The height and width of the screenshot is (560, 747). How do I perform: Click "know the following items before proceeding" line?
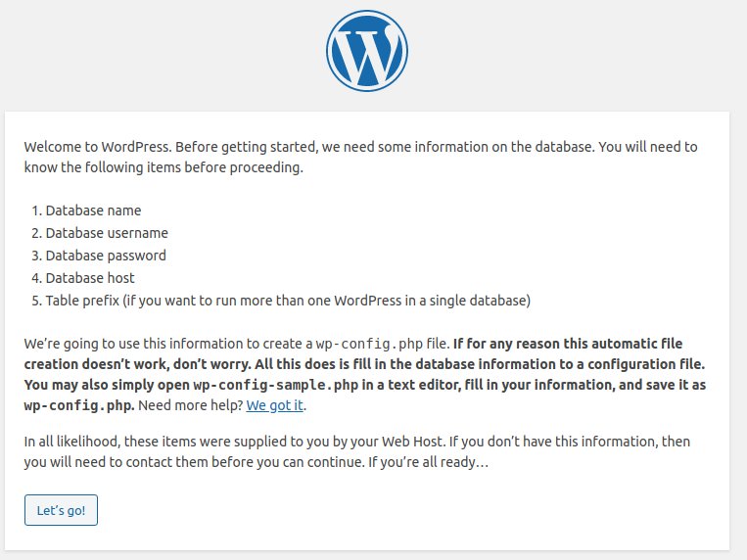point(163,167)
